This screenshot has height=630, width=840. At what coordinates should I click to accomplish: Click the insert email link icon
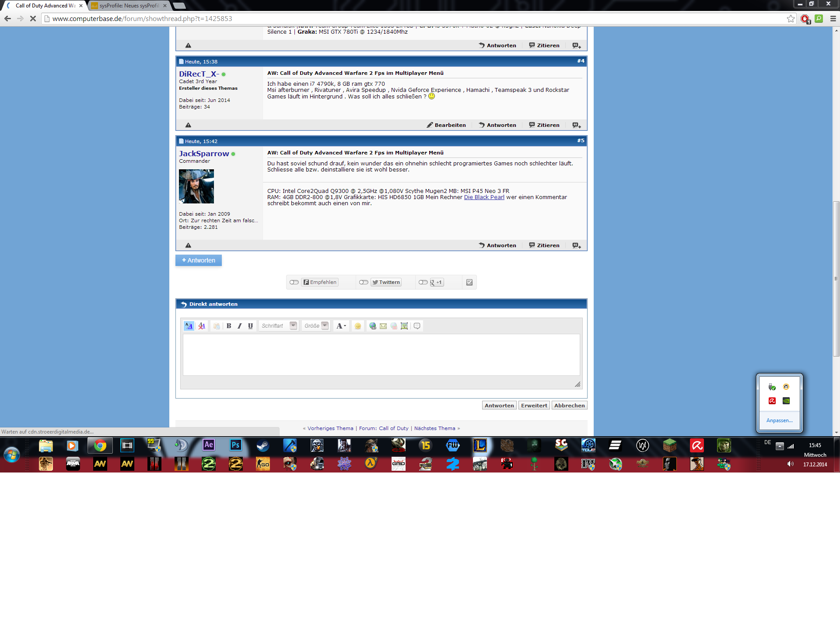tap(383, 326)
